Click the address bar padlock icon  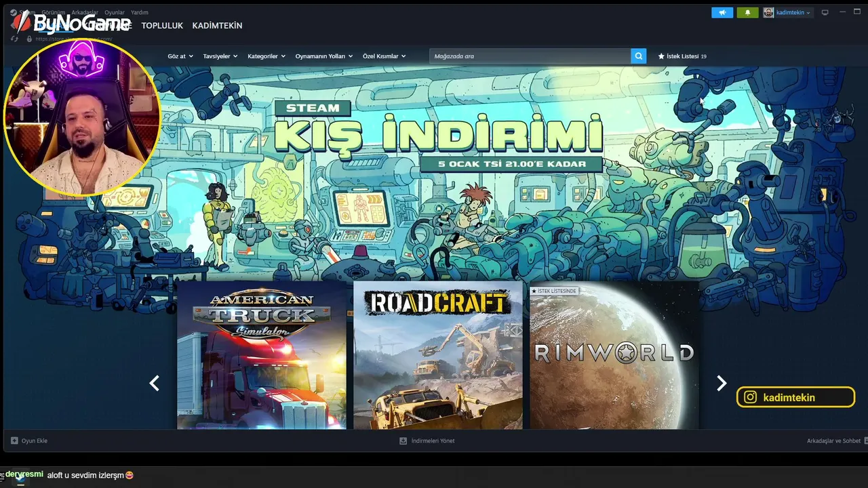point(29,39)
